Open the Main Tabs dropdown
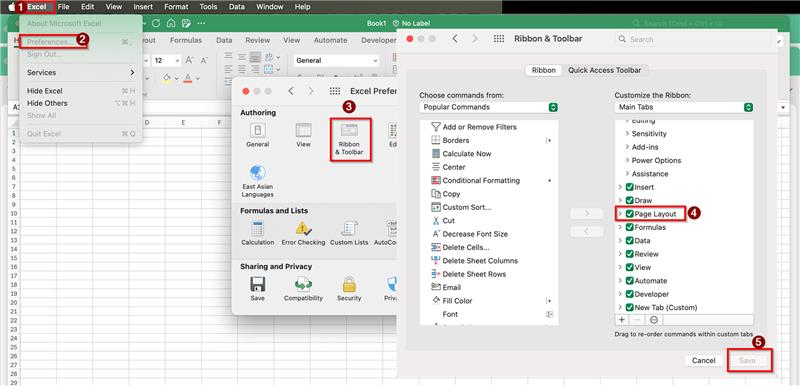The height and width of the screenshot is (386, 800). coord(684,107)
